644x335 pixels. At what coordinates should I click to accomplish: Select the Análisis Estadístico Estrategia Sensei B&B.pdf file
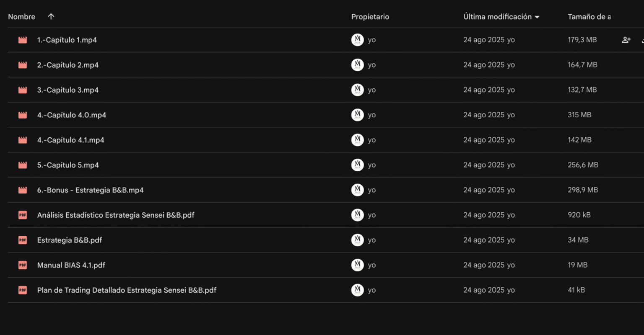tap(116, 215)
